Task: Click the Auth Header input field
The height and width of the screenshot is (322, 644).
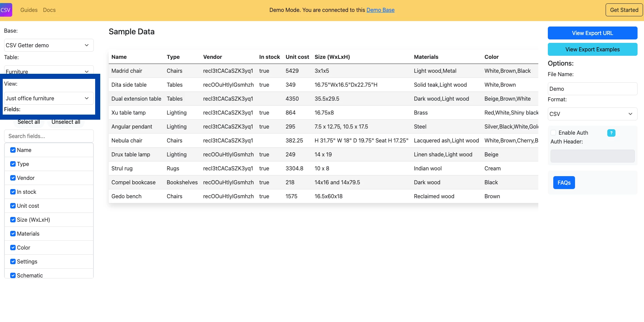Action: point(592,156)
